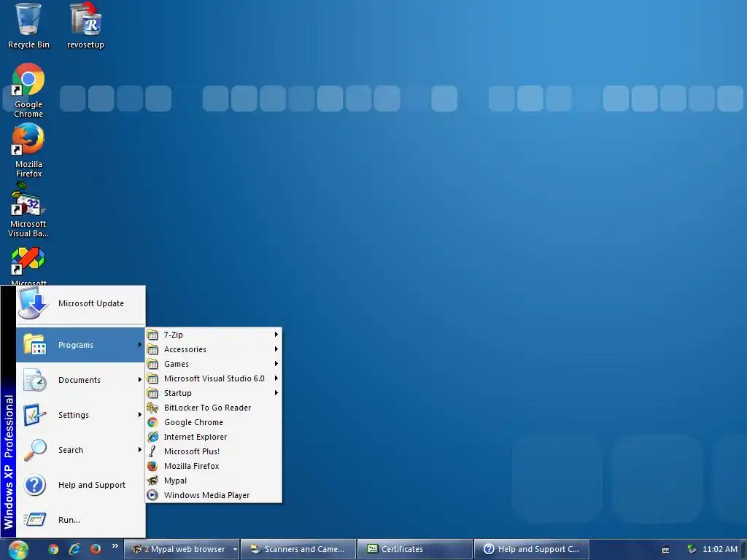Click the BitLocker To Go Reader icon

point(152,408)
